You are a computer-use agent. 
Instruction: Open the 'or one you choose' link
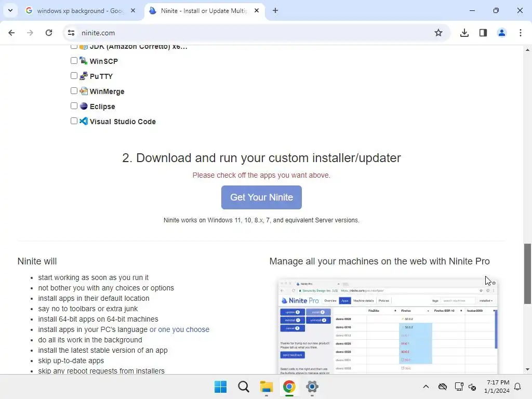179,329
